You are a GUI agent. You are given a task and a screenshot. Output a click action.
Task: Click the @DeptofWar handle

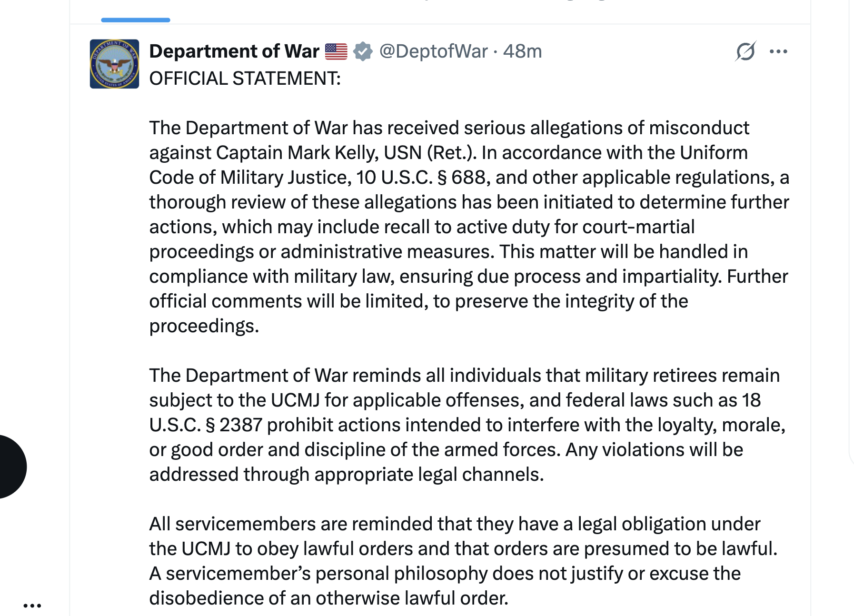click(x=433, y=51)
